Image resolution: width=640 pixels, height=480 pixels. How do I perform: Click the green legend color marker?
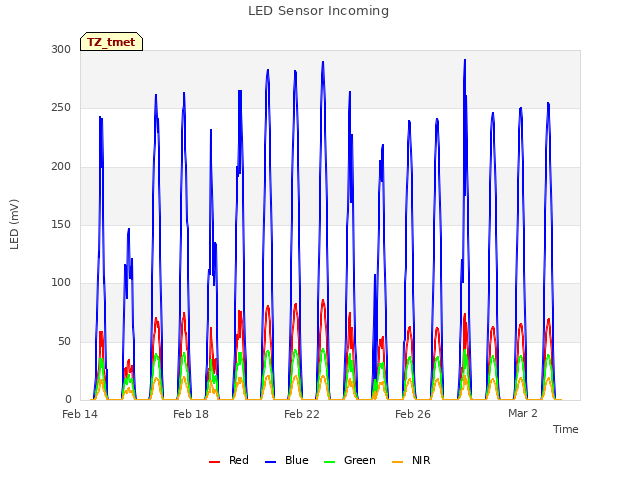tap(329, 462)
